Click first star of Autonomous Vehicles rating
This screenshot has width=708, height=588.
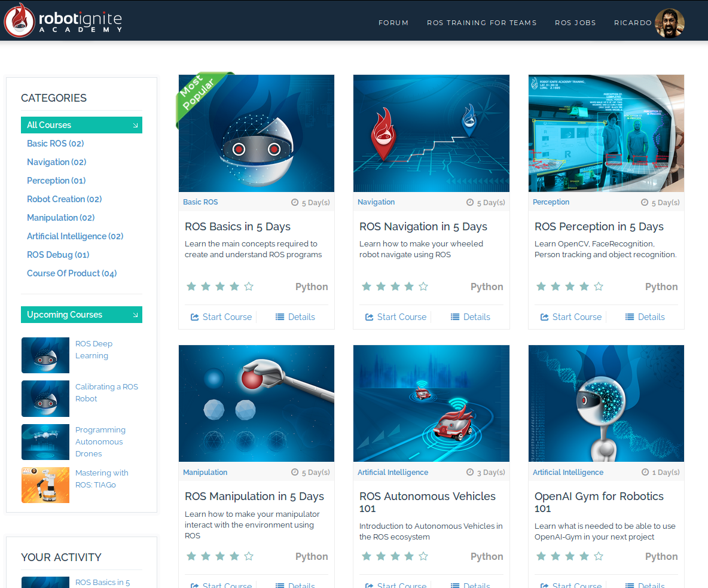click(367, 556)
